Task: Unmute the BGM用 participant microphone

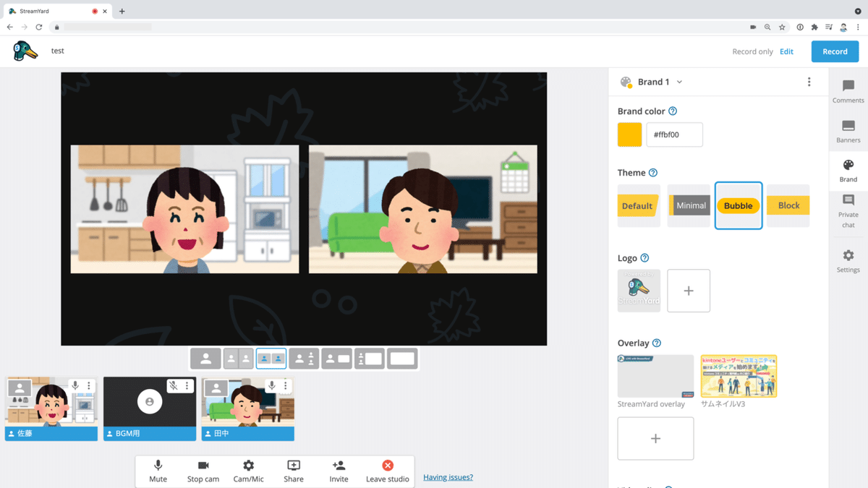Action: pos(173,386)
